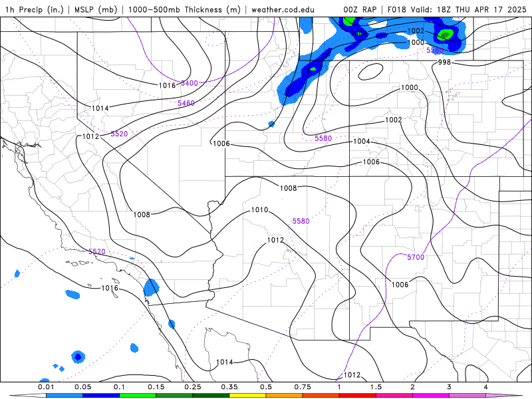532x399 pixels.
Task: Select the dark green 0.25 legend swatch
Action: click(x=211, y=396)
